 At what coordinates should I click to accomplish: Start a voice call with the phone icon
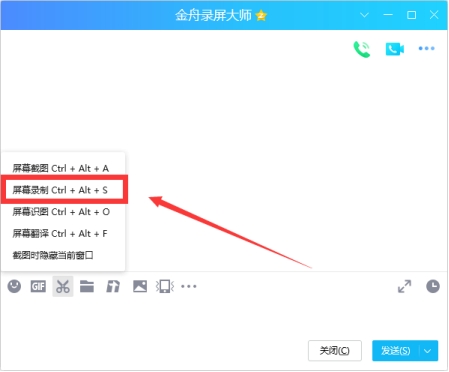362,49
